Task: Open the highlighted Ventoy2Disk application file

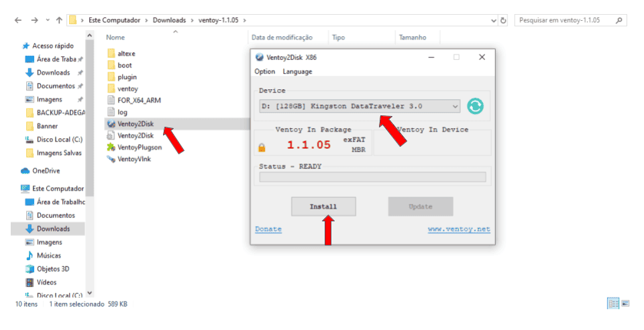Action: 135,123
